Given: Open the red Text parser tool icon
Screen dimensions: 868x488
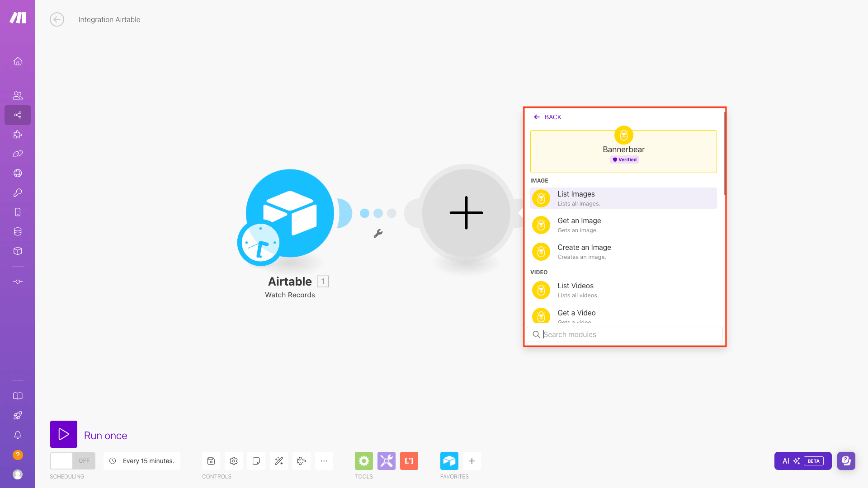Looking at the screenshot, I should [x=409, y=461].
